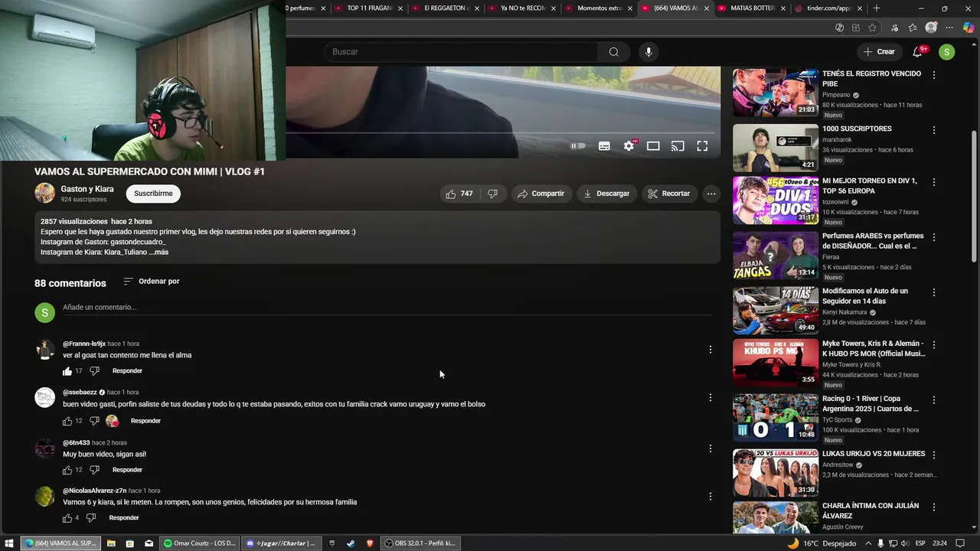The height and width of the screenshot is (551, 980).
Task: Click the Recortar clip button
Action: click(x=668, y=194)
